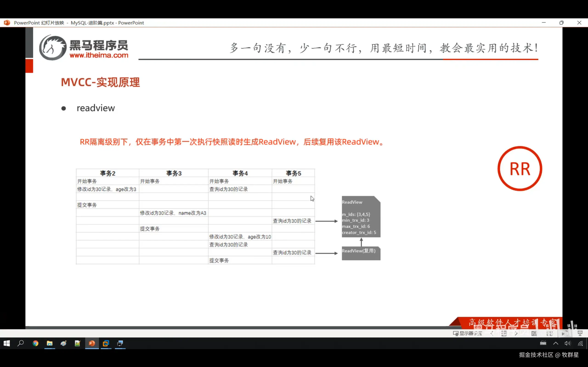The image size is (588, 367).
Task: Open Slide Sorter grid view
Action: (x=550, y=333)
